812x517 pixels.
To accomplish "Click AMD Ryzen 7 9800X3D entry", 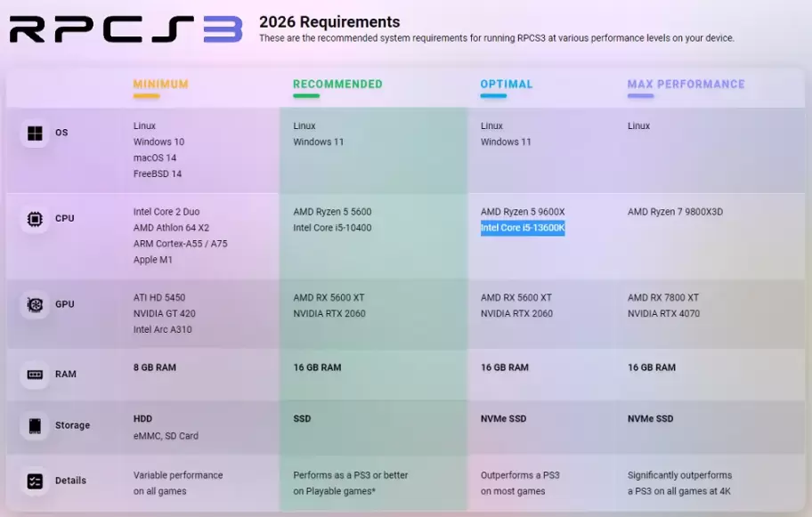I will tap(675, 212).
